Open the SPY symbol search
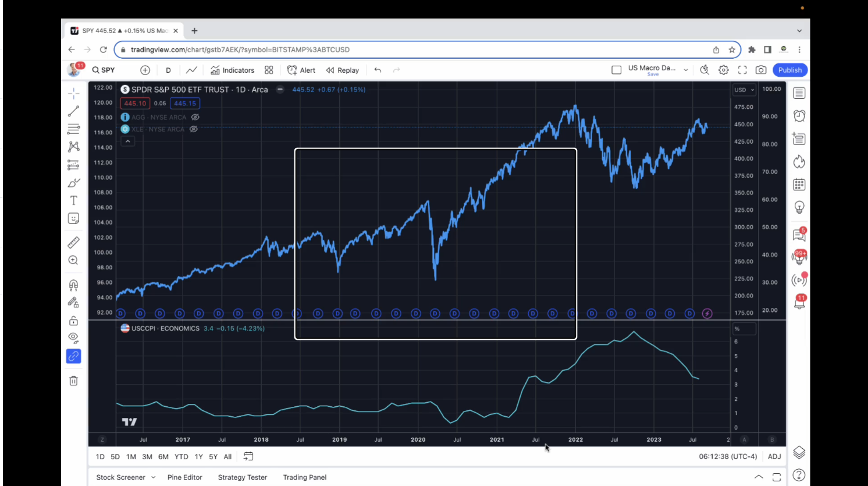 coord(104,70)
